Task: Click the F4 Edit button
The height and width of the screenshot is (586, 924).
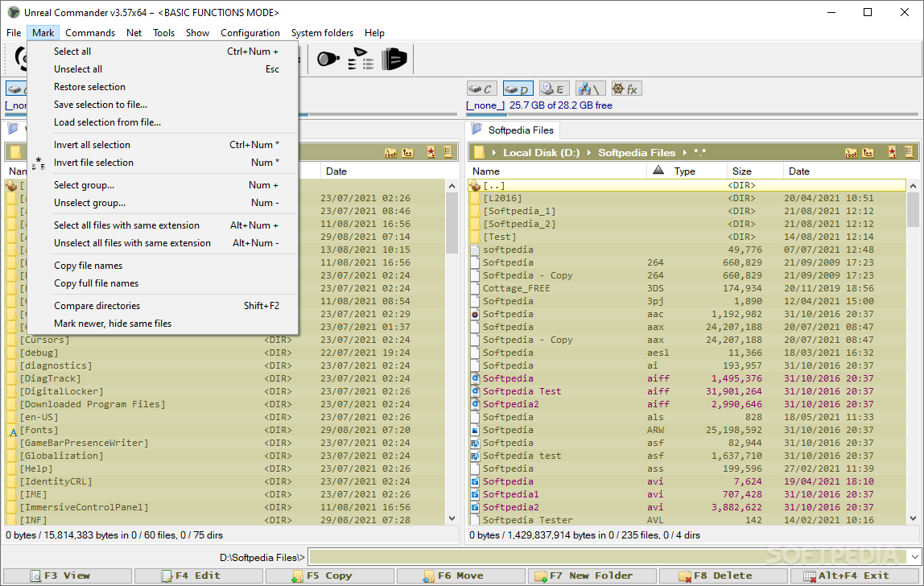Action: click(199, 576)
